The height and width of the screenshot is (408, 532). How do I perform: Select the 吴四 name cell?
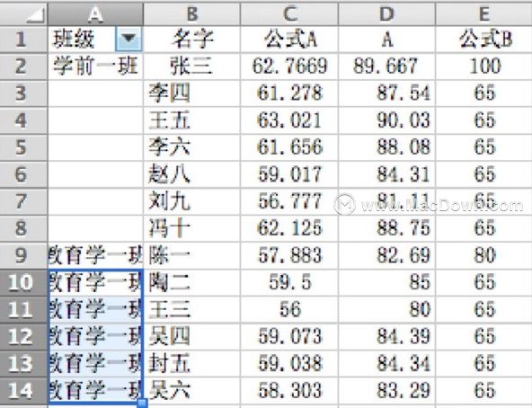(x=191, y=336)
